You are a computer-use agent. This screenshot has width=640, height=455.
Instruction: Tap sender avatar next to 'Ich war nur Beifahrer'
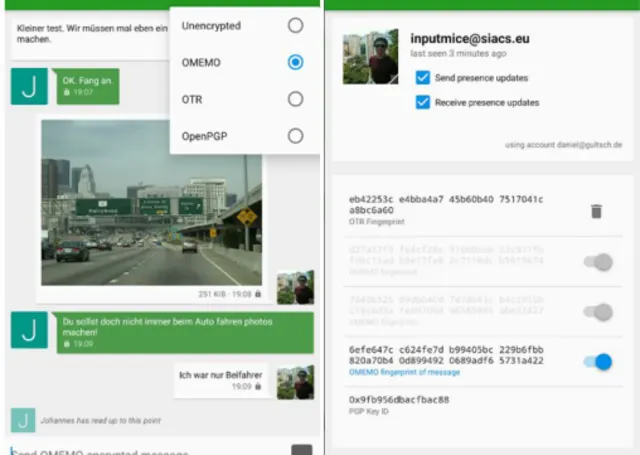tap(296, 382)
